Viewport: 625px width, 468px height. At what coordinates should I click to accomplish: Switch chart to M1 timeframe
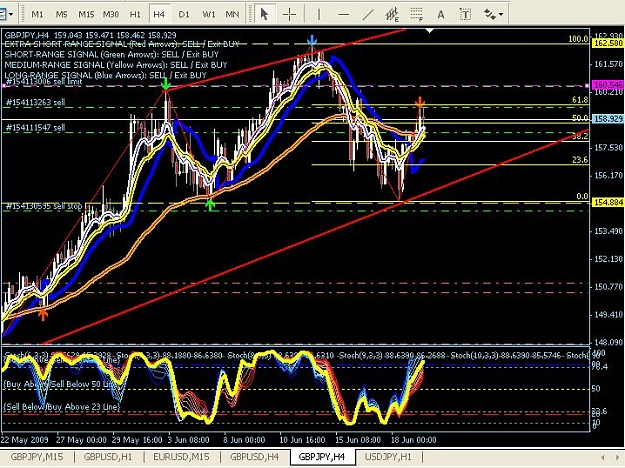coord(37,14)
